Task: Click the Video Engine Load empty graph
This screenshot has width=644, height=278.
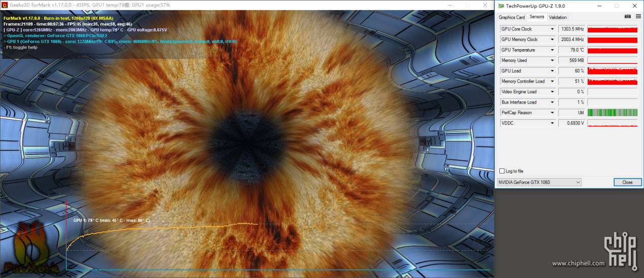Action: coord(612,92)
